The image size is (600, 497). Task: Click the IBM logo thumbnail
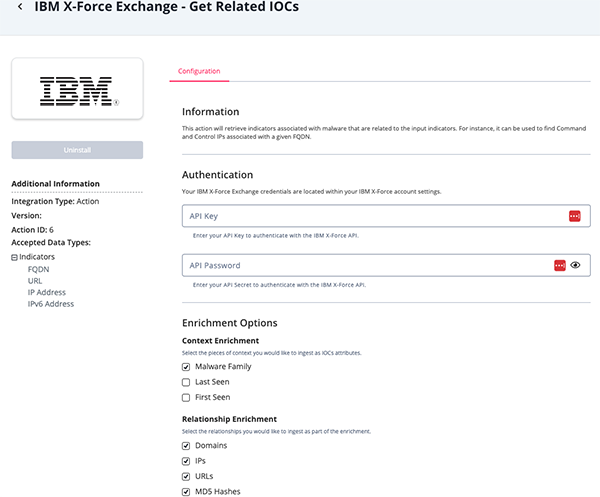77,88
